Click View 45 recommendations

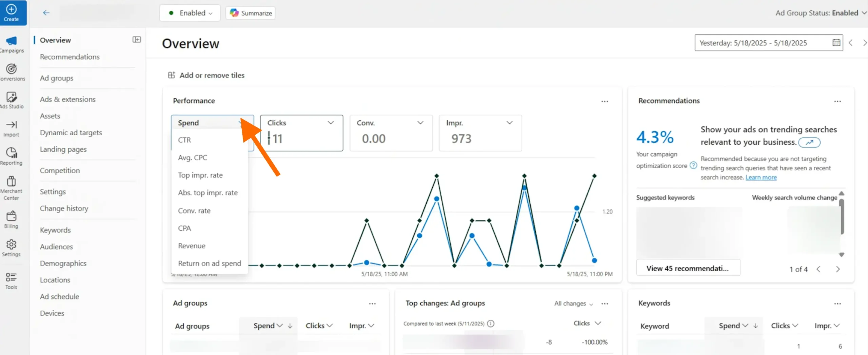(688, 268)
